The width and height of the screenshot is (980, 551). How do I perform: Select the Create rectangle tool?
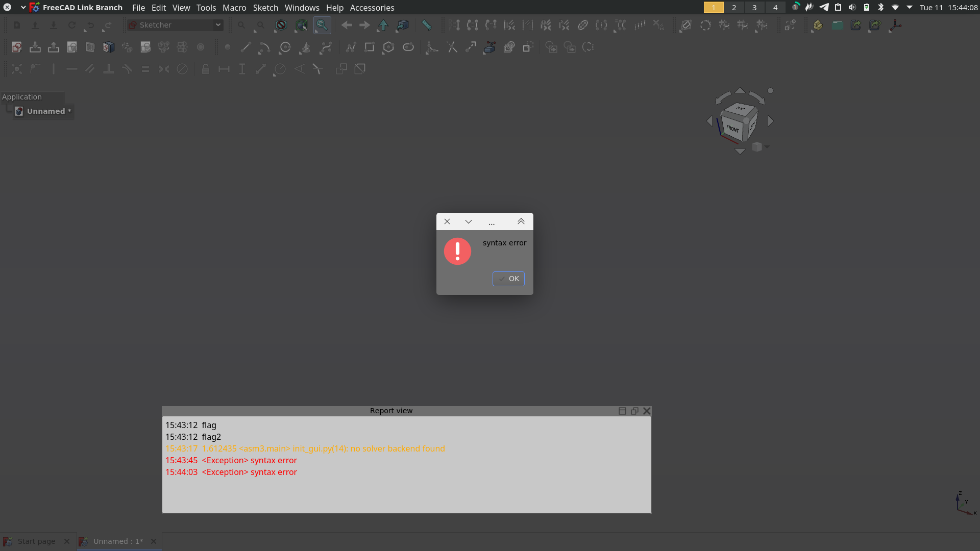tap(369, 47)
